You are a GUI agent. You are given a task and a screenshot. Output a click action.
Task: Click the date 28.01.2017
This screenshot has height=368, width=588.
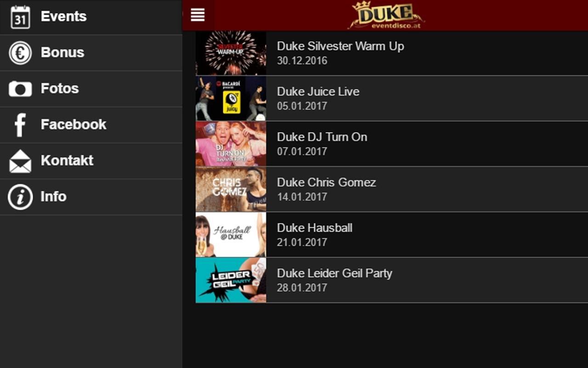click(x=302, y=288)
